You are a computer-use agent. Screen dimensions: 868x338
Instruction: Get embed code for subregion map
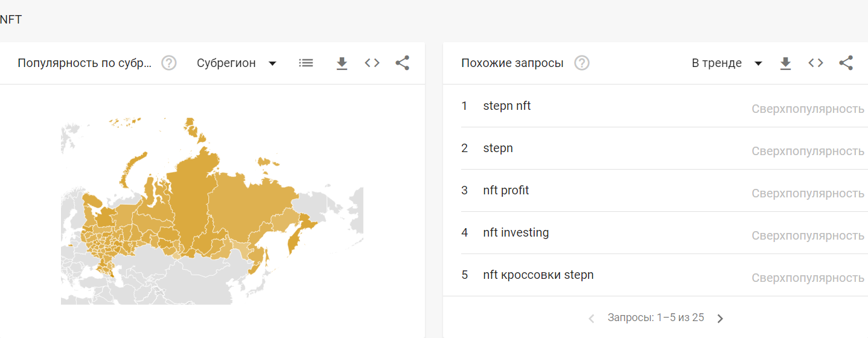tap(372, 63)
